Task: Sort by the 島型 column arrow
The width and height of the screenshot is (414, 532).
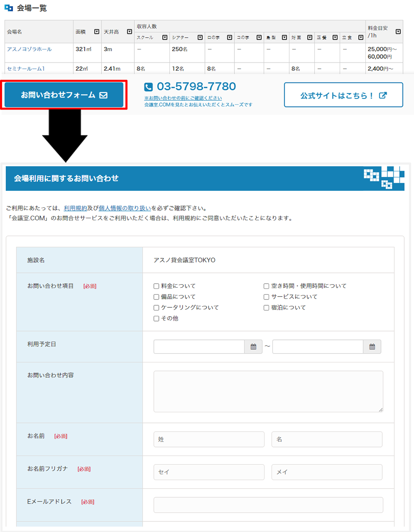Action: pyautogui.click(x=284, y=38)
